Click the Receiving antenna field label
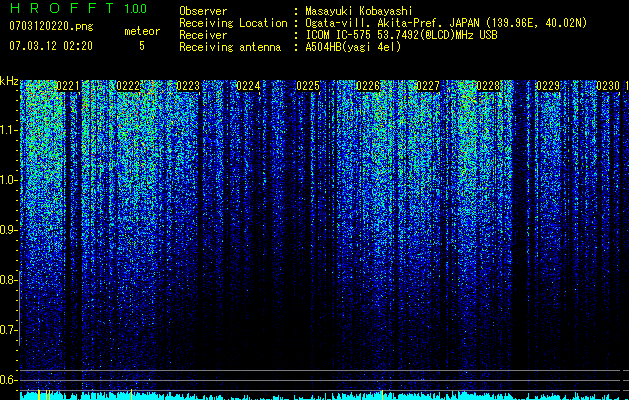This screenshot has width=629, height=400. [x=230, y=47]
